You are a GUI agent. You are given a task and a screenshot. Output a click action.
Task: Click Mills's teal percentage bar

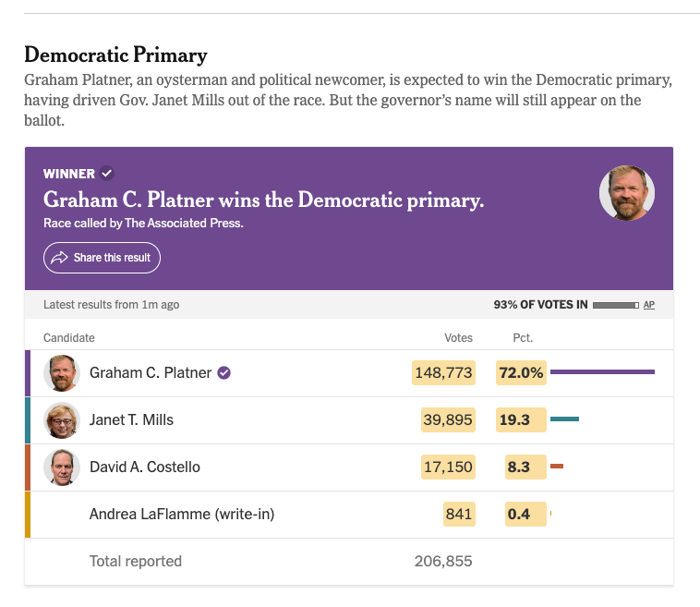click(565, 419)
